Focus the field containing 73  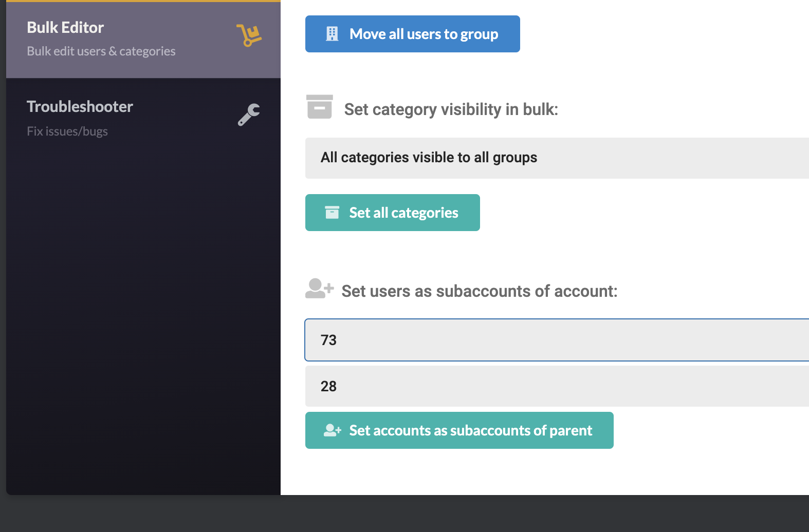557,340
